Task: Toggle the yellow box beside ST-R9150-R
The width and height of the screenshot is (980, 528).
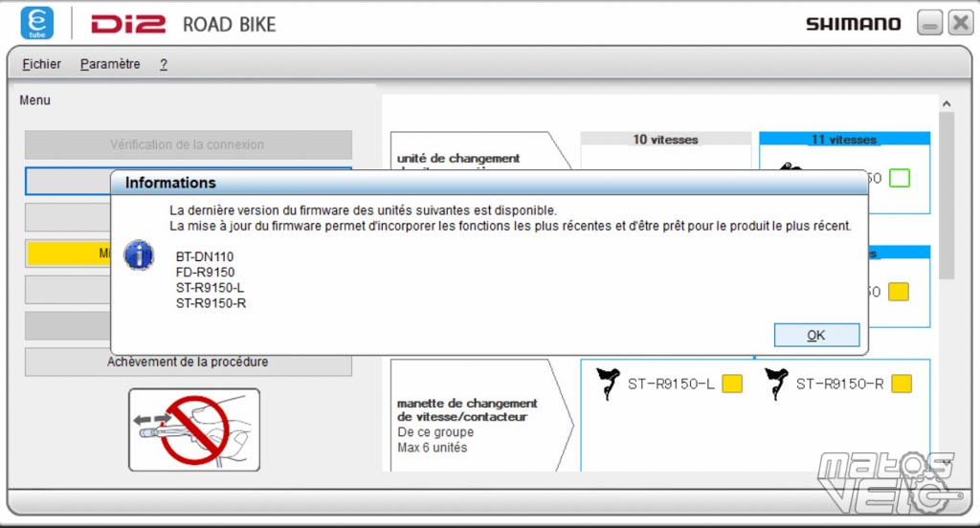Action: tap(902, 384)
